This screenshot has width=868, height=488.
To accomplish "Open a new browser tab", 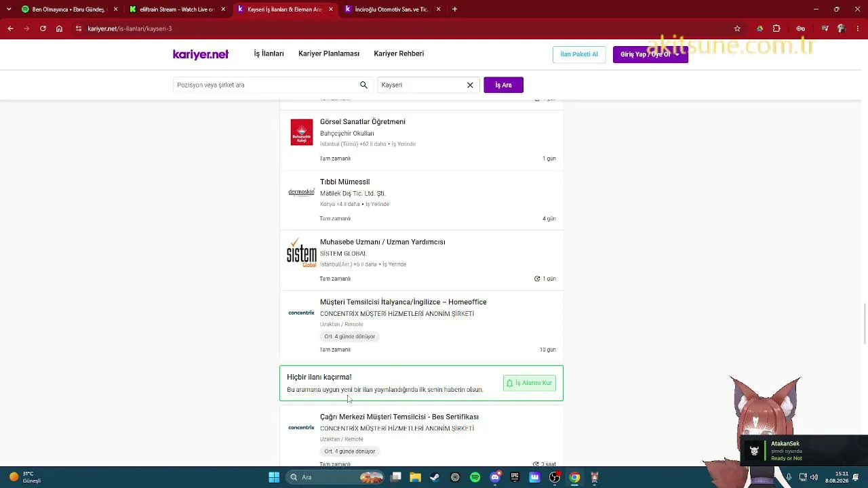I will point(454,9).
